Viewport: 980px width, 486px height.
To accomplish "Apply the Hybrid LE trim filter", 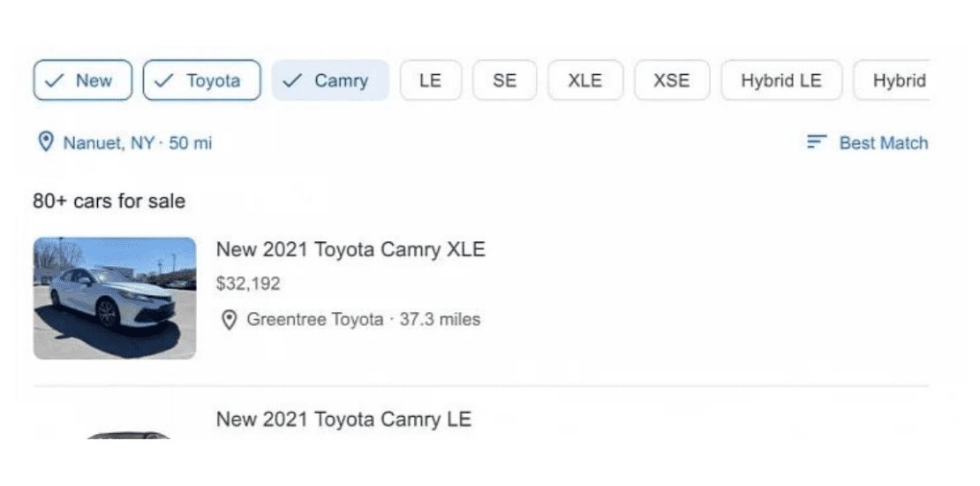I will click(x=782, y=80).
